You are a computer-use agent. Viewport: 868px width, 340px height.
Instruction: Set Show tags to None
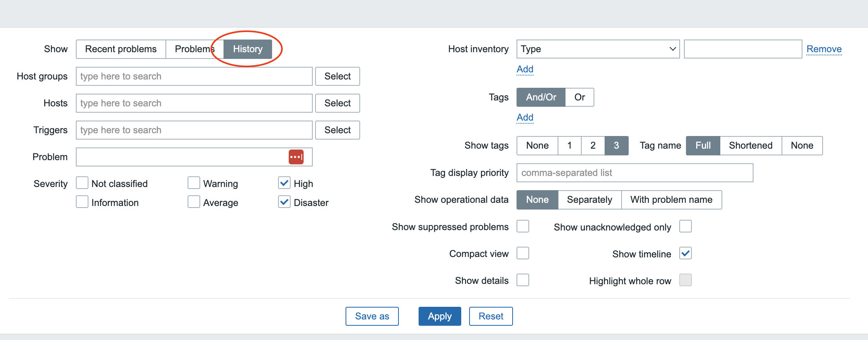click(x=537, y=145)
